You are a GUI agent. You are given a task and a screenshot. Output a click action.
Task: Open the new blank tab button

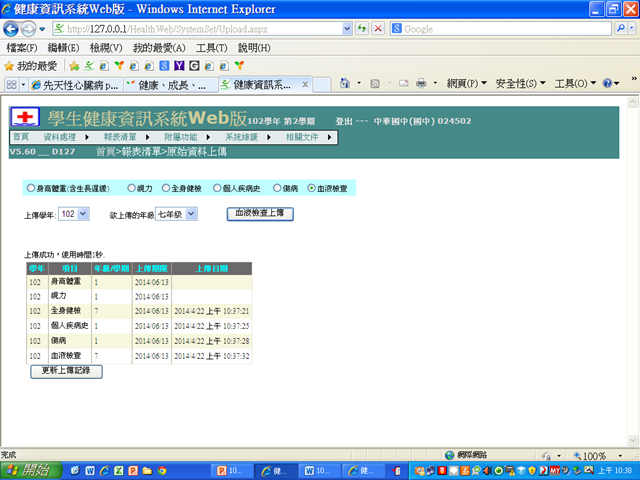[x=322, y=84]
